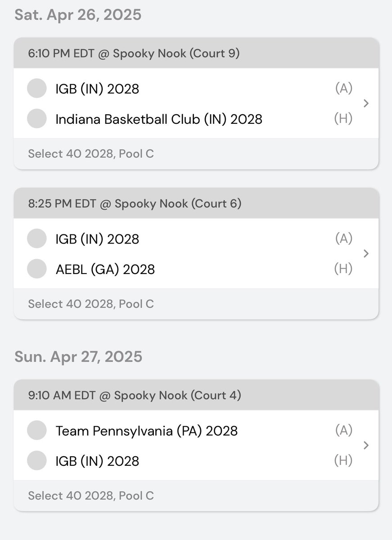Select the Sun. Apr 27, 2025 date heading
Image resolution: width=392 pixels, height=540 pixels.
pos(78,357)
